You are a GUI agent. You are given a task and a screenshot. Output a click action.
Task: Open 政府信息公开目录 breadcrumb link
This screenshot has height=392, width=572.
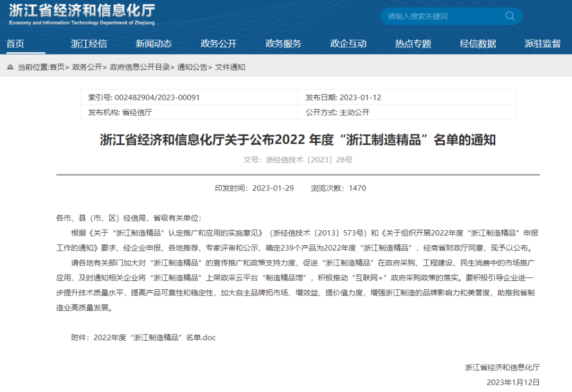(x=139, y=67)
